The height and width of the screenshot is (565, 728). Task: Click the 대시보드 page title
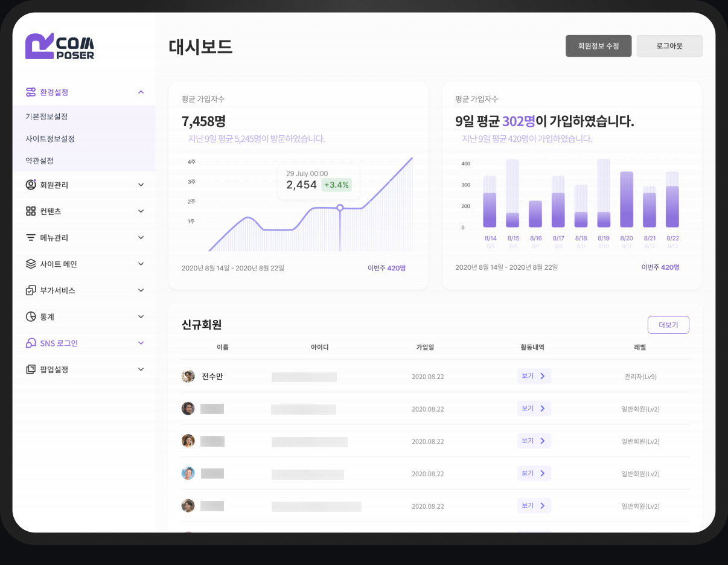click(x=200, y=47)
